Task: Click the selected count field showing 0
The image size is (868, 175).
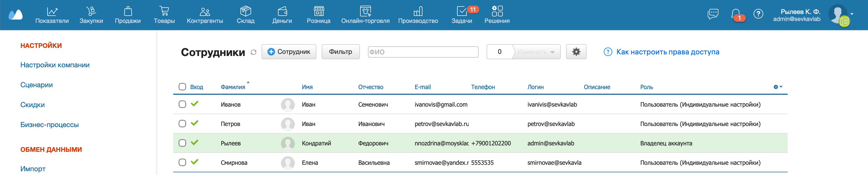Action: tap(499, 52)
